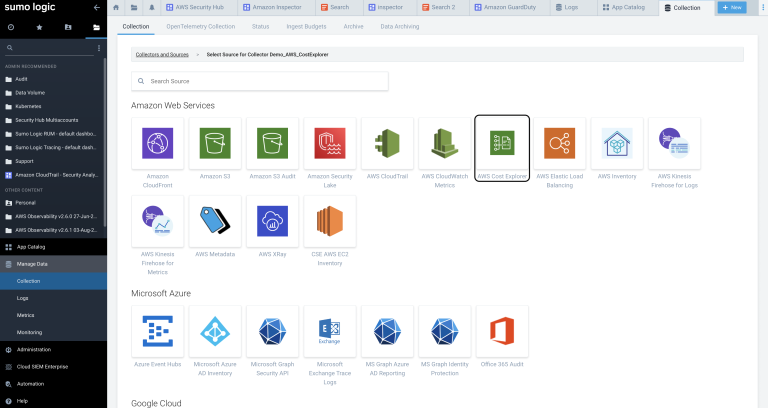
Task: Expand the Administration menu
Action: click(53, 350)
